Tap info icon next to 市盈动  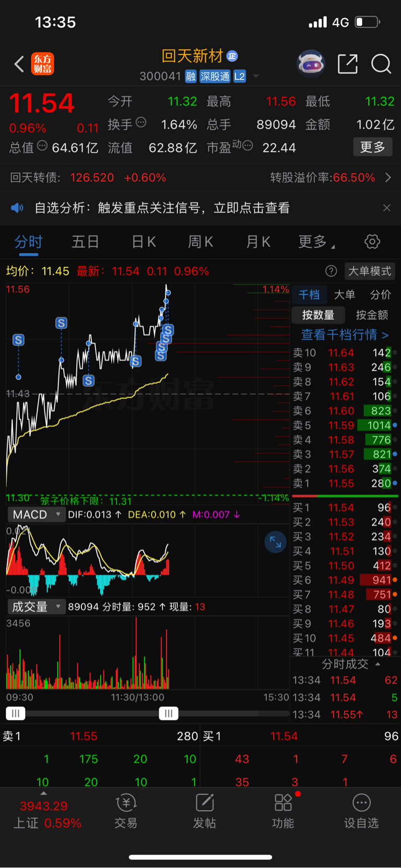click(x=248, y=146)
